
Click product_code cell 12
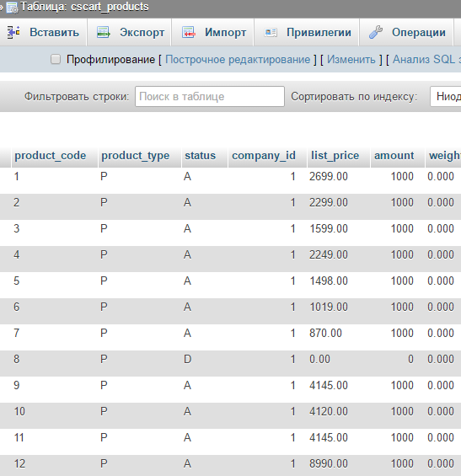19,463
